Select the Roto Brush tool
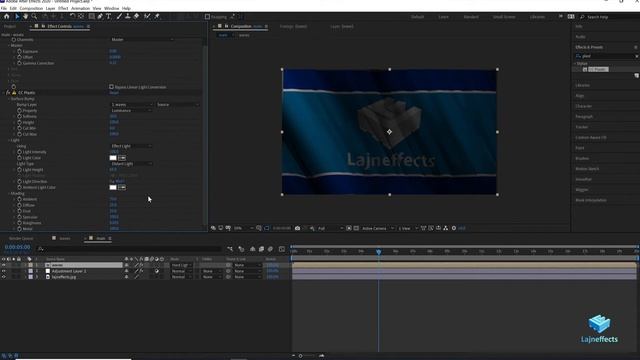Image resolution: width=640 pixels, height=360 pixels. pyautogui.click(x=147, y=16)
